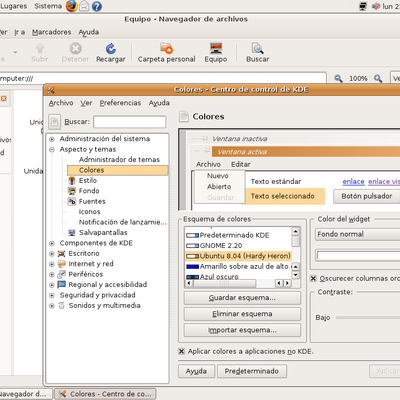Click file browser location address field
Screen dimensions: 400x400
[x=163, y=78]
